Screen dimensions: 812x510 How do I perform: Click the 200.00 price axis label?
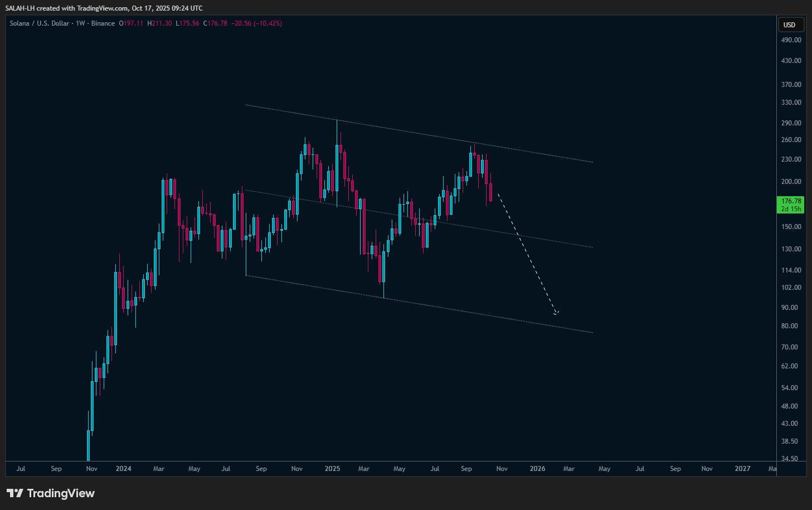(791, 182)
